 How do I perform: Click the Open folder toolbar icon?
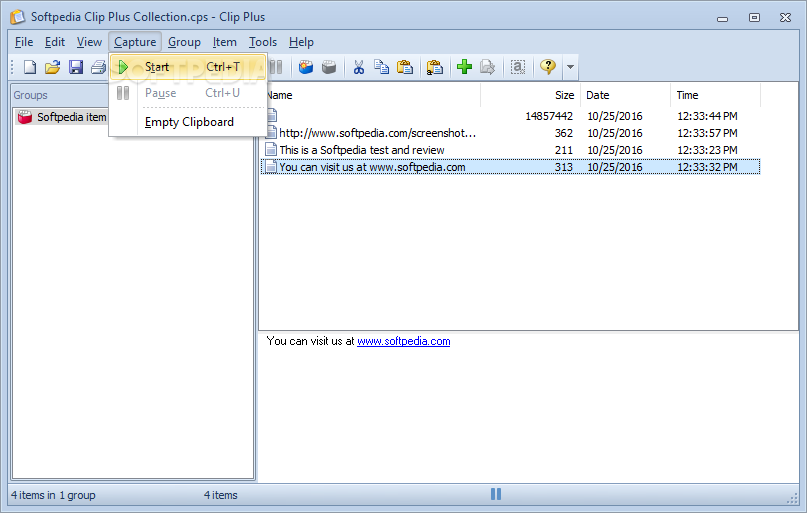tap(52, 67)
